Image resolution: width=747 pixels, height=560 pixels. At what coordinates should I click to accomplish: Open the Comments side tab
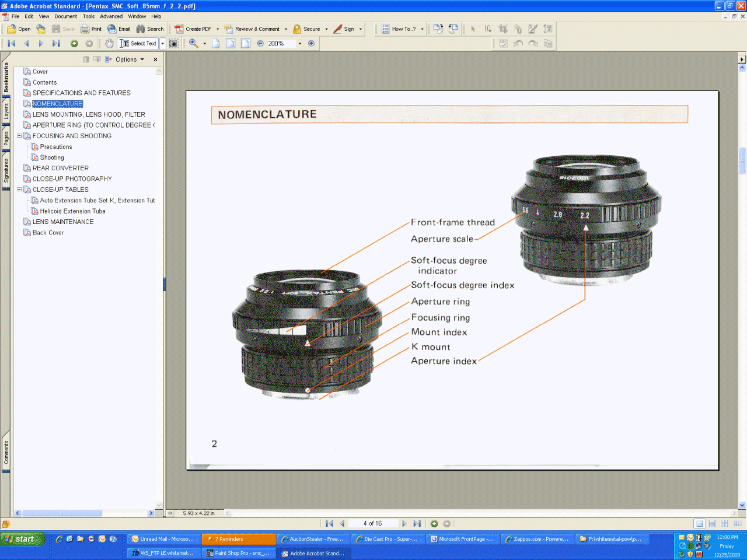(6, 452)
